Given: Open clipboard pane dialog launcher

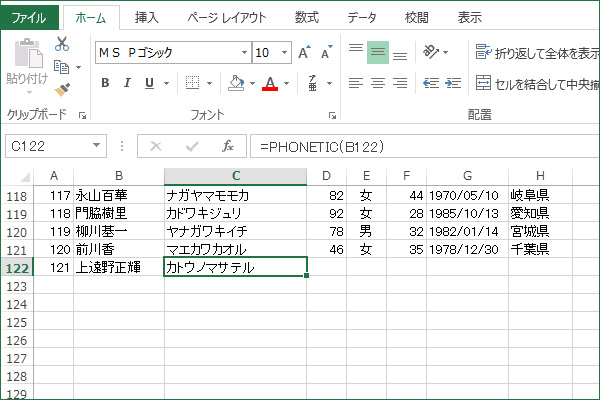Looking at the screenshot, I should tap(82, 115).
